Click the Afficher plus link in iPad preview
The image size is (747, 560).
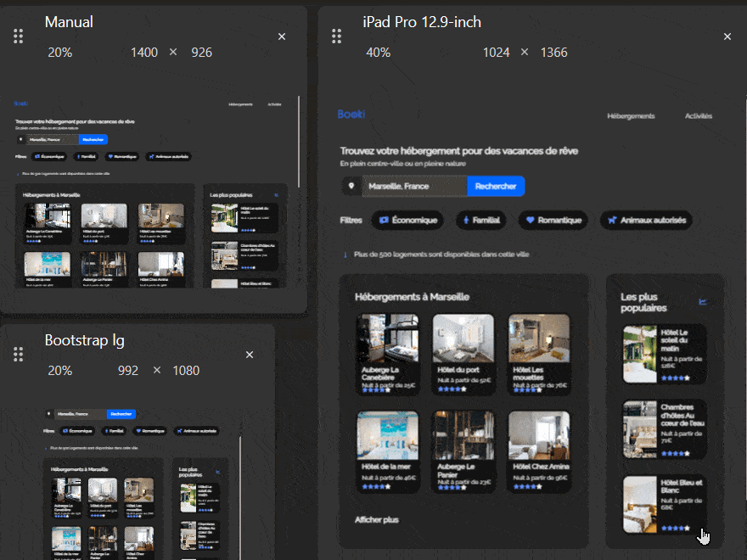(376, 519)
